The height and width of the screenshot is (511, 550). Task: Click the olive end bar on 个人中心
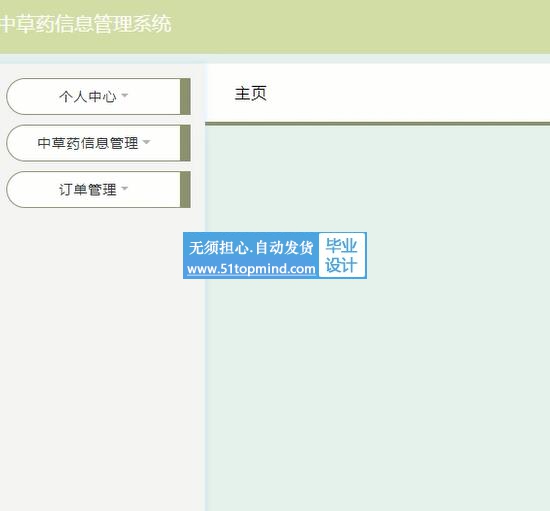click(185, 96)
